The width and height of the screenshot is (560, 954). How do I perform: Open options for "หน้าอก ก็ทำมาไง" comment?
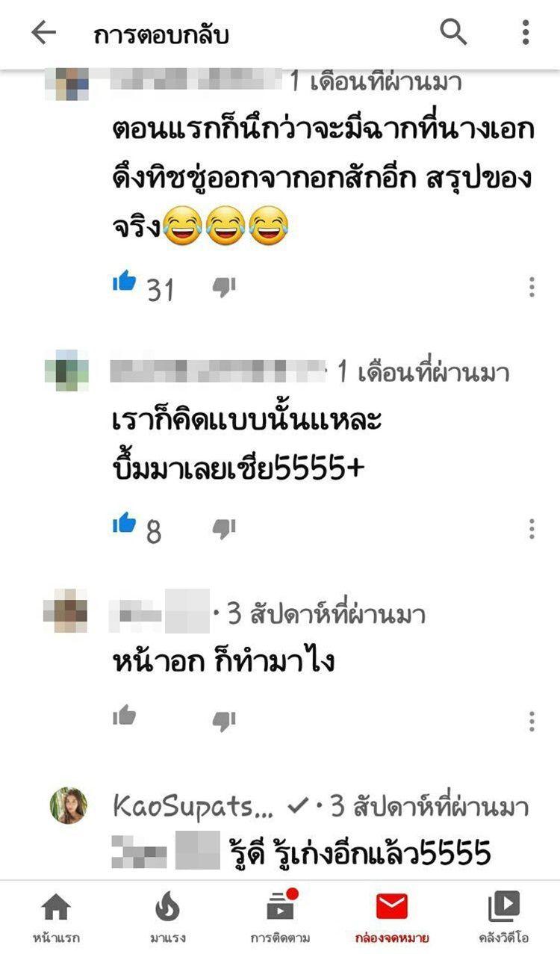click(532, 721)
